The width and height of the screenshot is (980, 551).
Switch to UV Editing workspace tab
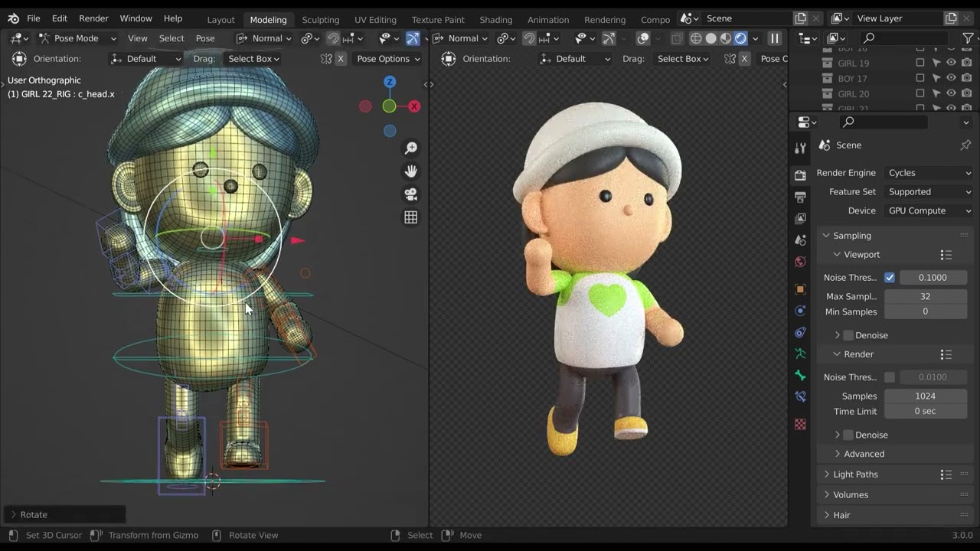(x=375, y=19)
